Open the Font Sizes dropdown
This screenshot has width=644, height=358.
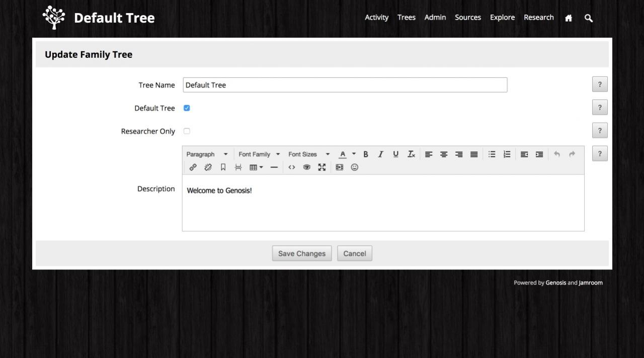tap(308, 154)
